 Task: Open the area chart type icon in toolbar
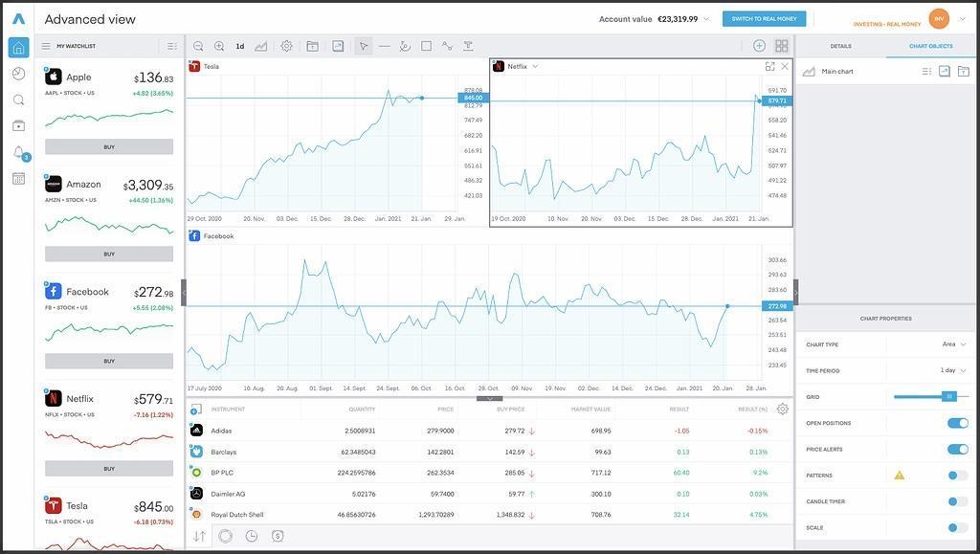click(x=260, y=46)
